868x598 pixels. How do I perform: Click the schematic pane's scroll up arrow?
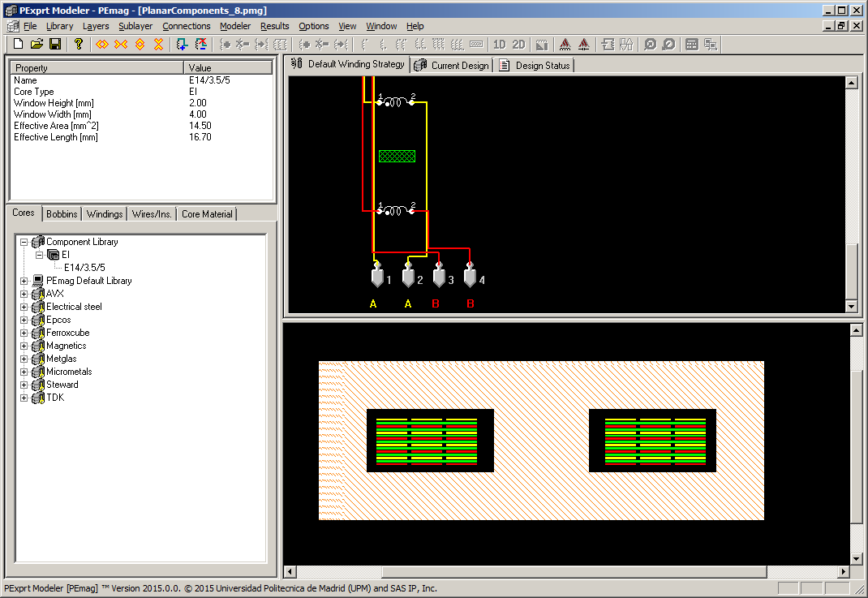(852, 83)
